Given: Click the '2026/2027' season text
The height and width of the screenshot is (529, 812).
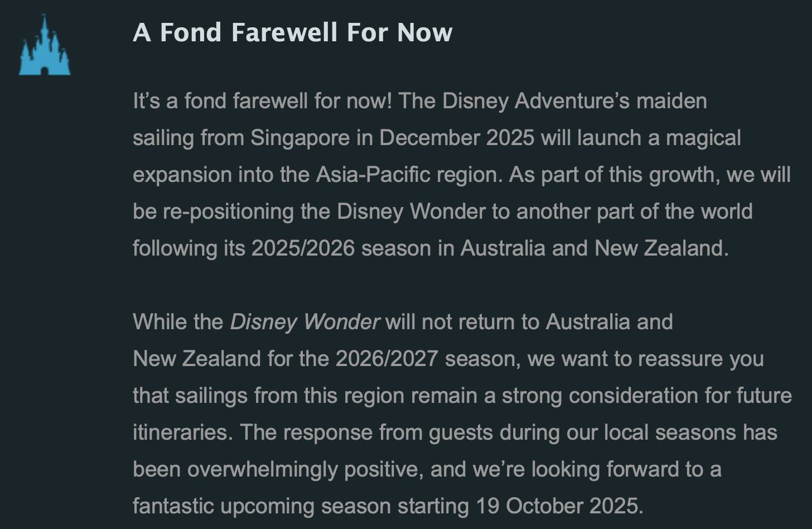Looking at the screenshot, I should (386, 359).
